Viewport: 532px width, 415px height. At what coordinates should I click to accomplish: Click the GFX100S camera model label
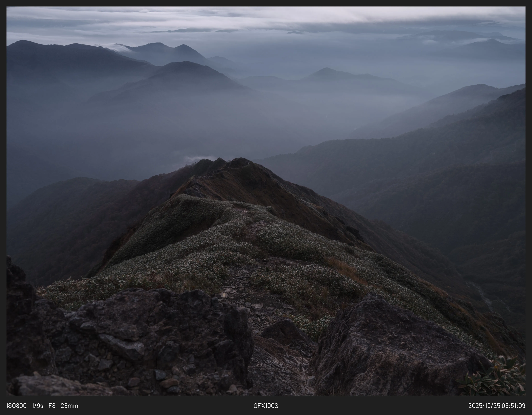[x=266, y=406]
